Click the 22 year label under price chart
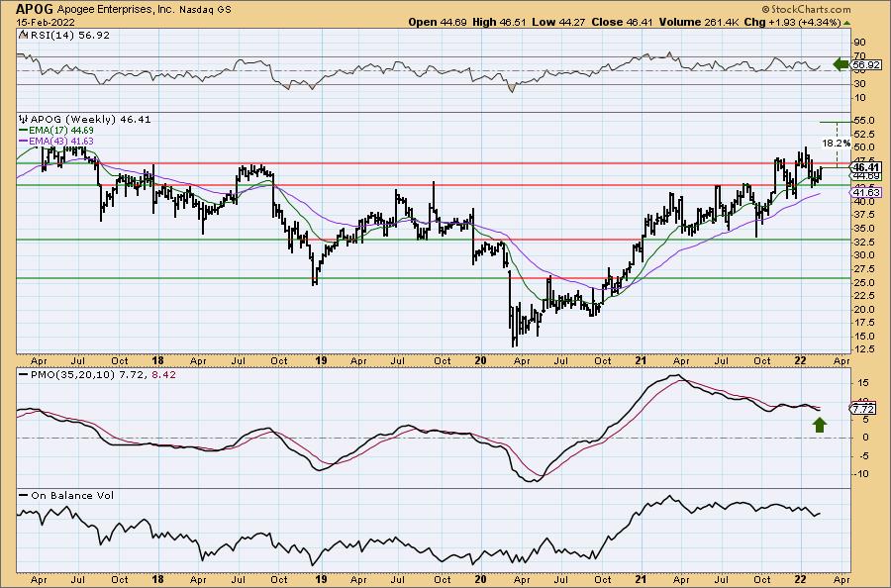891x588 pixels. tap(801, 360)
